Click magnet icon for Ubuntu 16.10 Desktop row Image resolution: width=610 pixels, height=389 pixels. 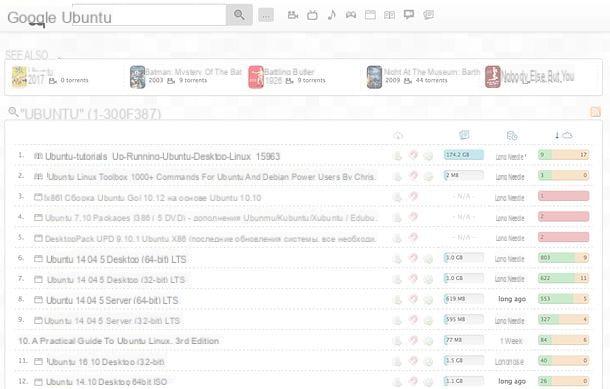[413, 361]
